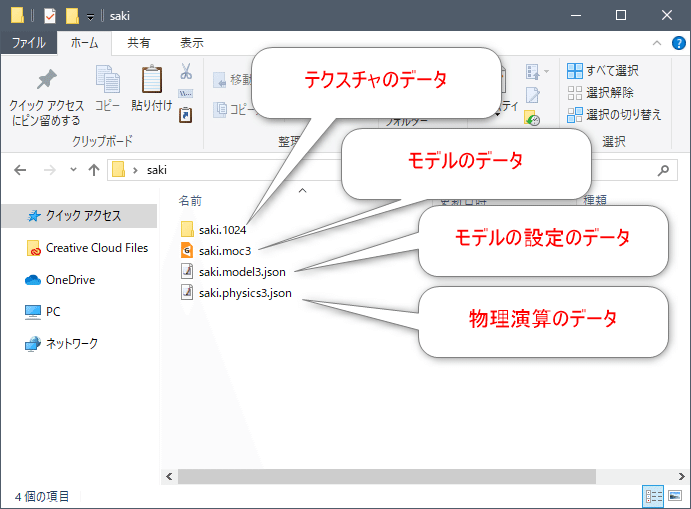Collapse the ribbon with the chevron
Image resolution: width=691 pixels, height=509 pixels.
pyautogui.click(x=657, y=43)
